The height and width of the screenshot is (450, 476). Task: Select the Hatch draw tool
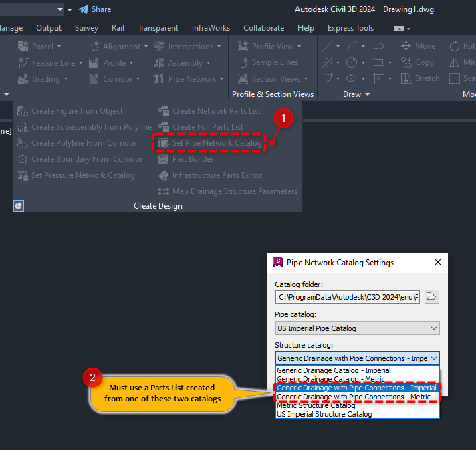(378, 78)
